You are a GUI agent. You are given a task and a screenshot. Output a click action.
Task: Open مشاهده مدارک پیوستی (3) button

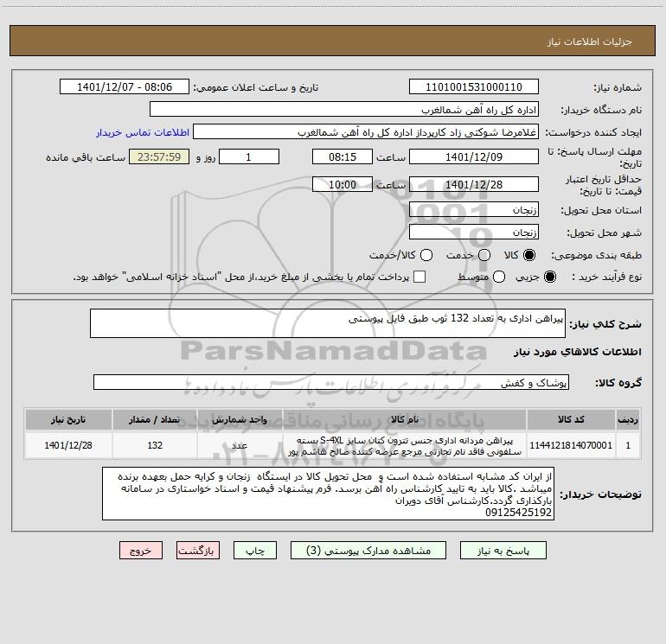coord(368,551)
